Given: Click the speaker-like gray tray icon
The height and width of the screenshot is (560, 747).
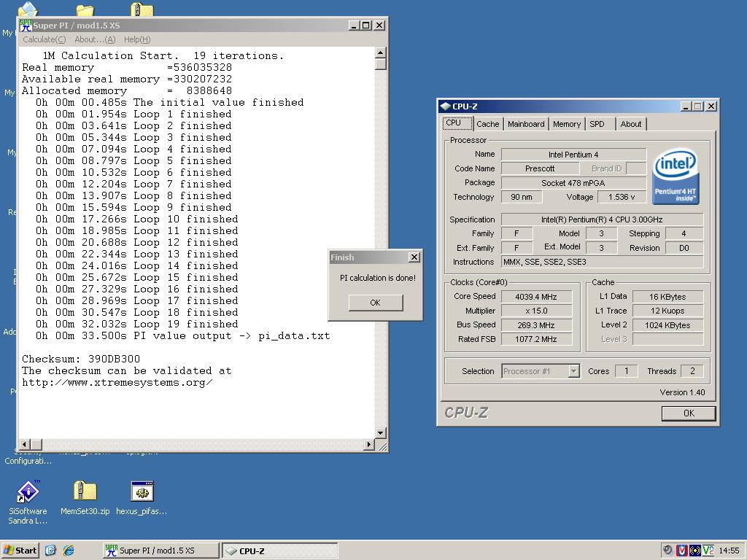Looking at the screenshot, I should [668, 551].
